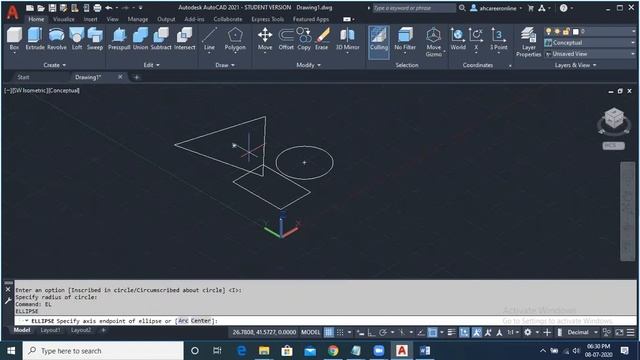
Task: Activate the Move tool
Action: (x=265, y=39)
